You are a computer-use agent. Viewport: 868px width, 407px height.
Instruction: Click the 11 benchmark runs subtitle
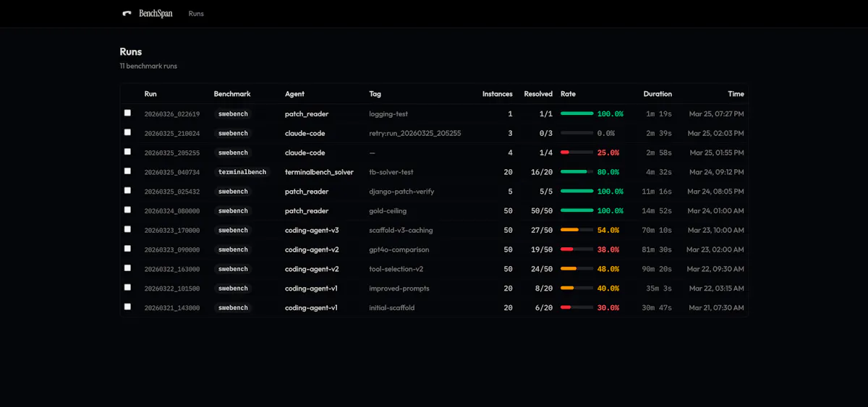point(148,66)
